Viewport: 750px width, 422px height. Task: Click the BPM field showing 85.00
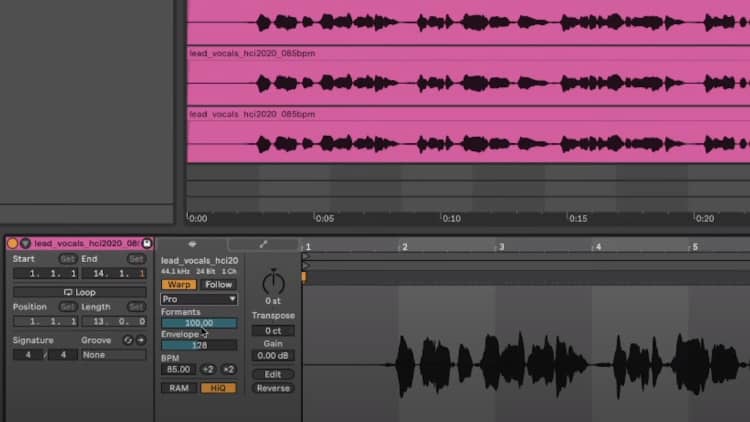(x=178, y=369)
